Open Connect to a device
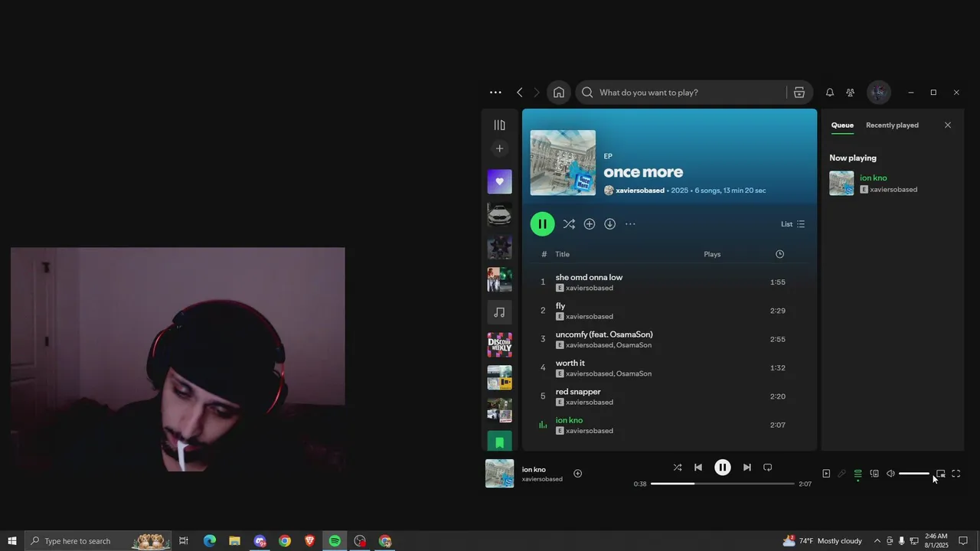Viewport: 980px width, 551px height. click(874, 474)
